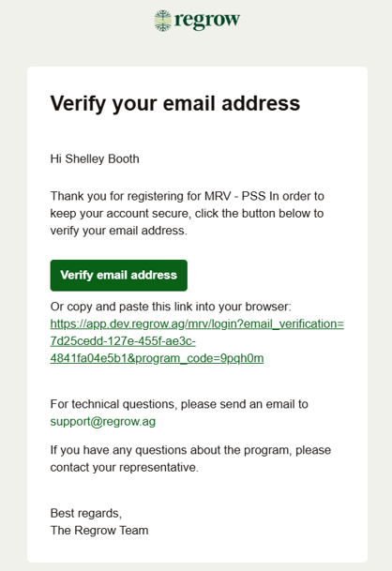Click the "Or copy and paste this link" text

point(171,307)
